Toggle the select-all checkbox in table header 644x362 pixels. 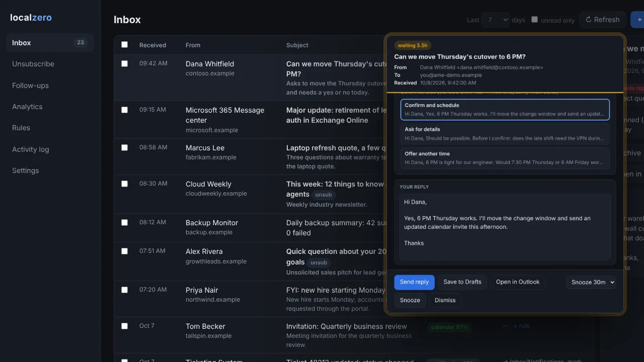click(x=124, y=45)
